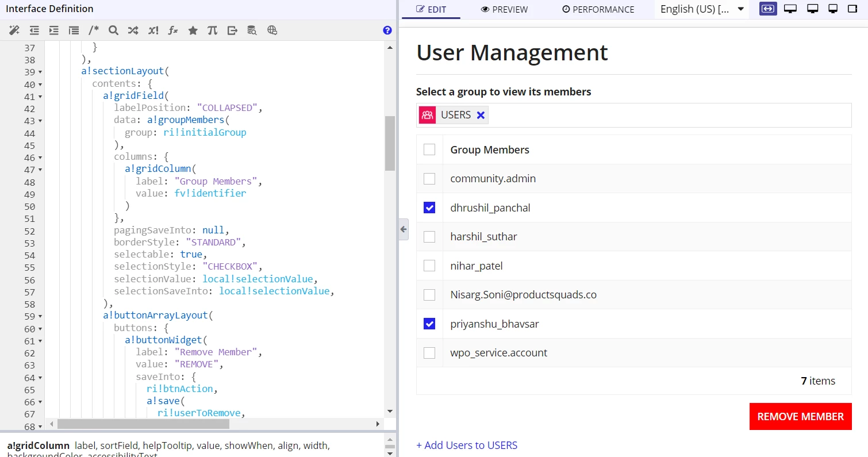Click the REMOVE MEMBER button
The width and height of the screenshot is (868, 457).
tap(801, 417)
